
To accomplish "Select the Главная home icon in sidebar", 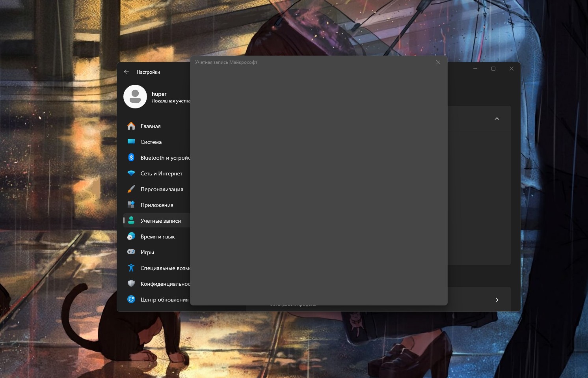I will point(131,126).
